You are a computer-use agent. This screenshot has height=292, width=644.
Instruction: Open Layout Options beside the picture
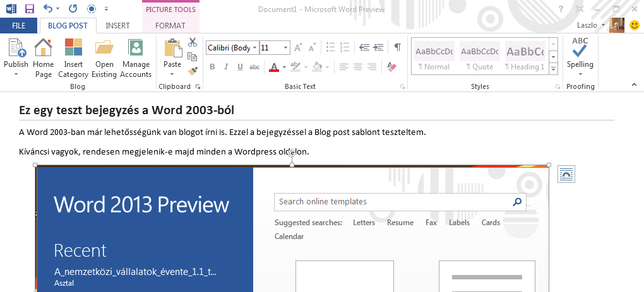pyautogui.click(x=566, y=174)
